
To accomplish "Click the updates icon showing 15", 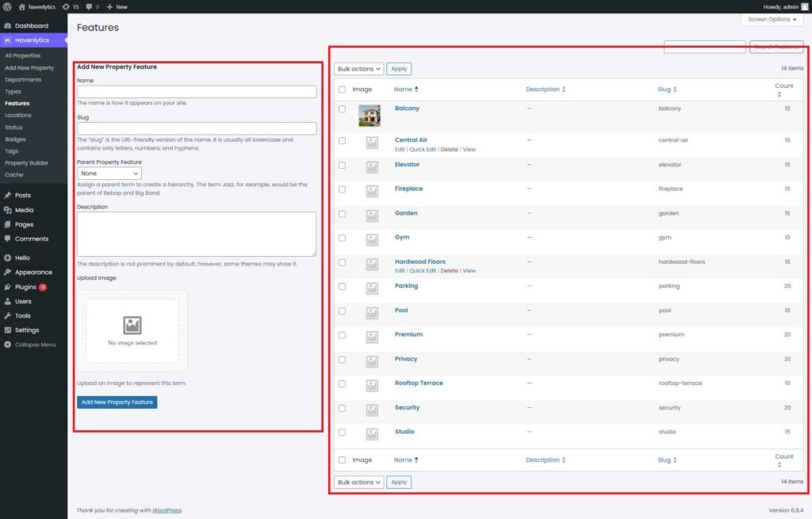I will coord(66,6).
